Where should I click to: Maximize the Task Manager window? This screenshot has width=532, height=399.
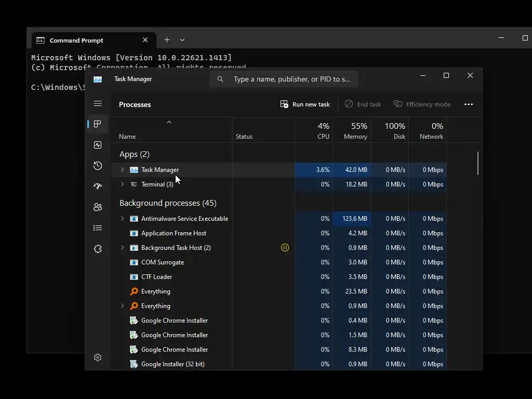(446, 75)
